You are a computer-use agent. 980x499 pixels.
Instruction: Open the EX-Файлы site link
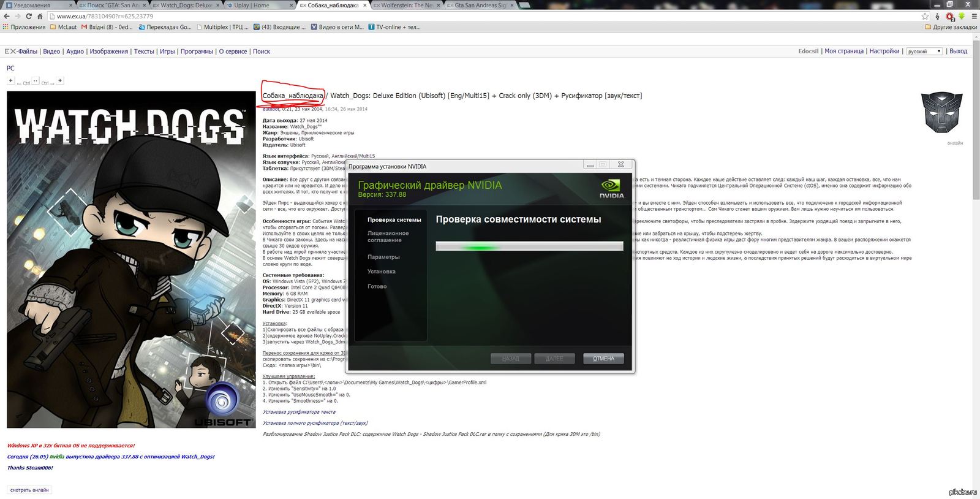(21, 51)
